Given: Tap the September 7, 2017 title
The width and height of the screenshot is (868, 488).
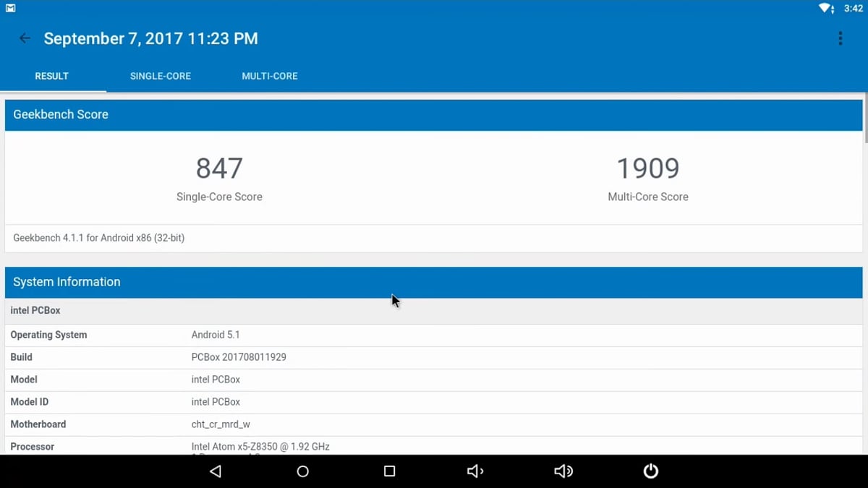Looking at the screenshot, I should [150, 38].
